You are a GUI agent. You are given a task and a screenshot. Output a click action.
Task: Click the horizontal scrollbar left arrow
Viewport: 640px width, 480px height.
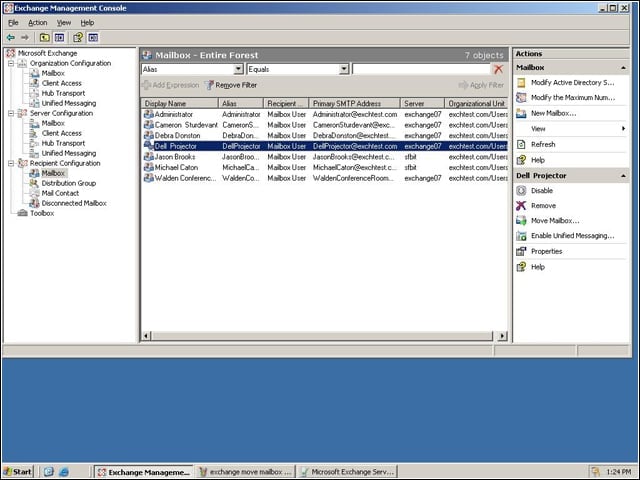pyautogui.click(x=147, y=336)
